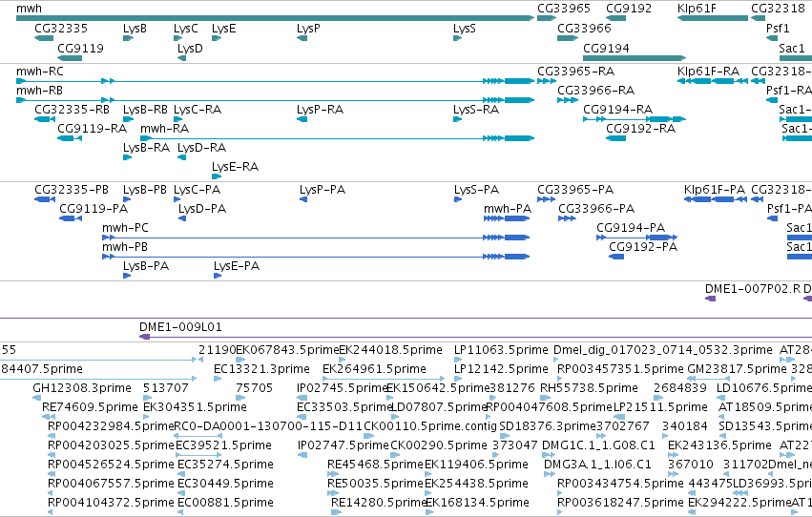Select the GH12308.3prime EST label
Viewport: 812px width, 517px height.
82,388
